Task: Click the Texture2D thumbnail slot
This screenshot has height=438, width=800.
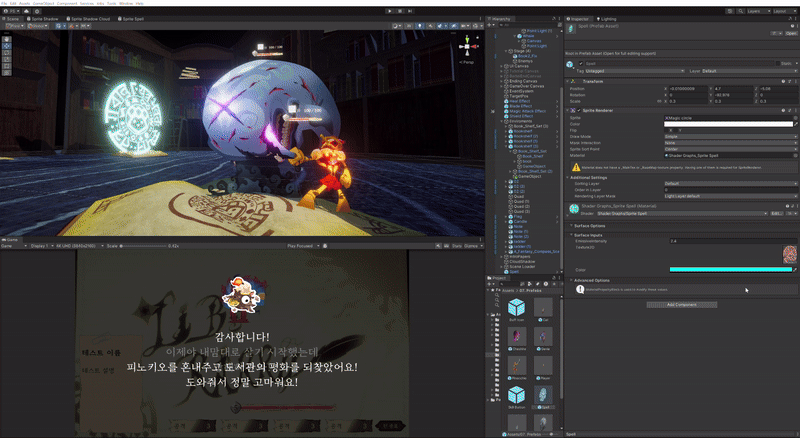Action: point(789,254)
